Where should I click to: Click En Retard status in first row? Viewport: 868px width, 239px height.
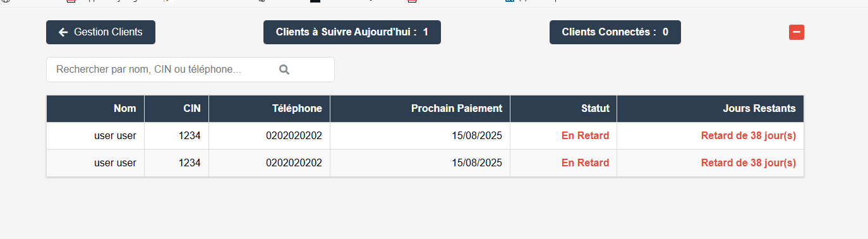click(x=586, y=135)
